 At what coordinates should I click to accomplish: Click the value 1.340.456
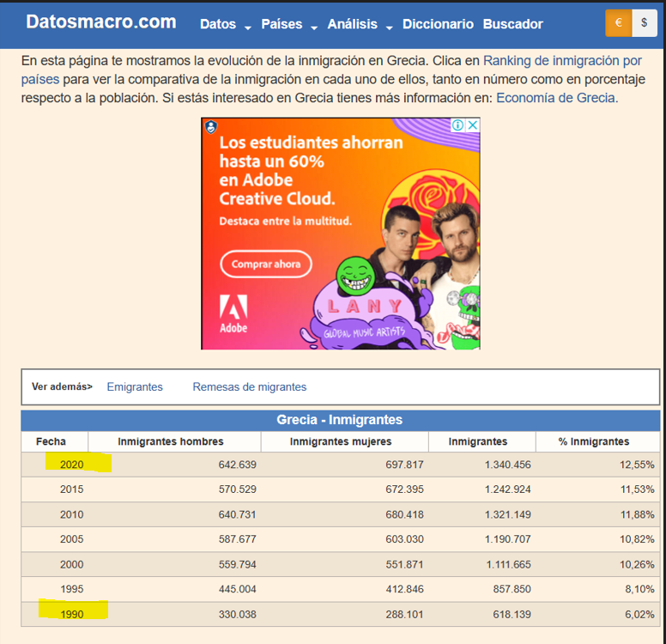507,465
